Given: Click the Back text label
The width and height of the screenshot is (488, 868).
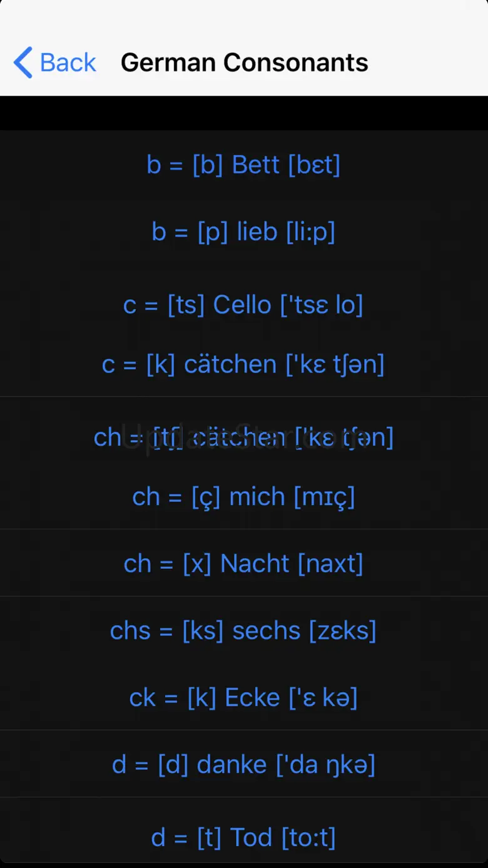Looking at the screenshot, I should click(x=68, y=63).
